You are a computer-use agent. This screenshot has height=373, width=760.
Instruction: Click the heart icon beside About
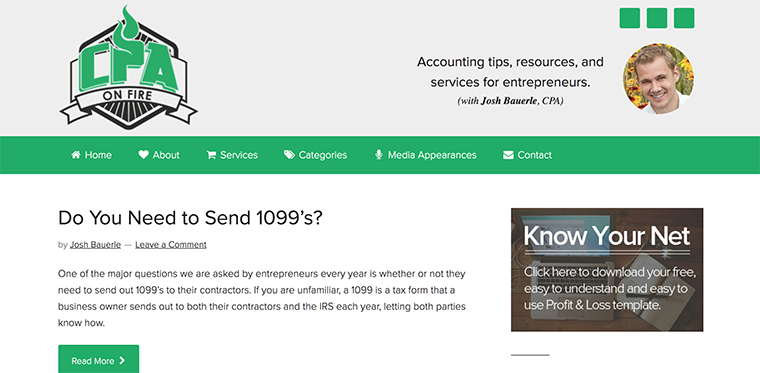(143, 155)
